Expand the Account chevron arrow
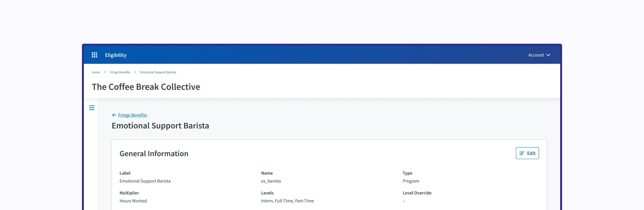The height and width of the screenshot is (210, 644). pyautogui.click(x=548, y=55)
